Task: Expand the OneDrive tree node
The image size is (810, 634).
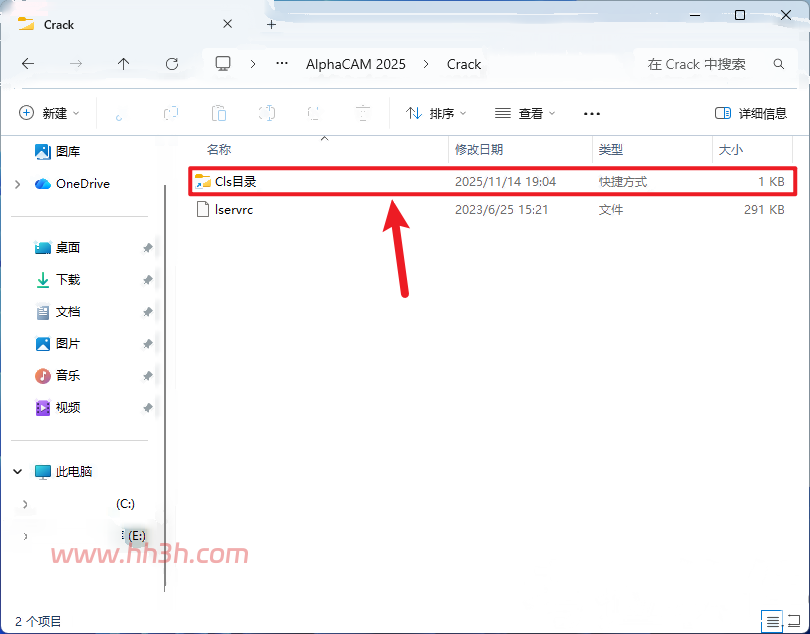Action: click(18, 184)
